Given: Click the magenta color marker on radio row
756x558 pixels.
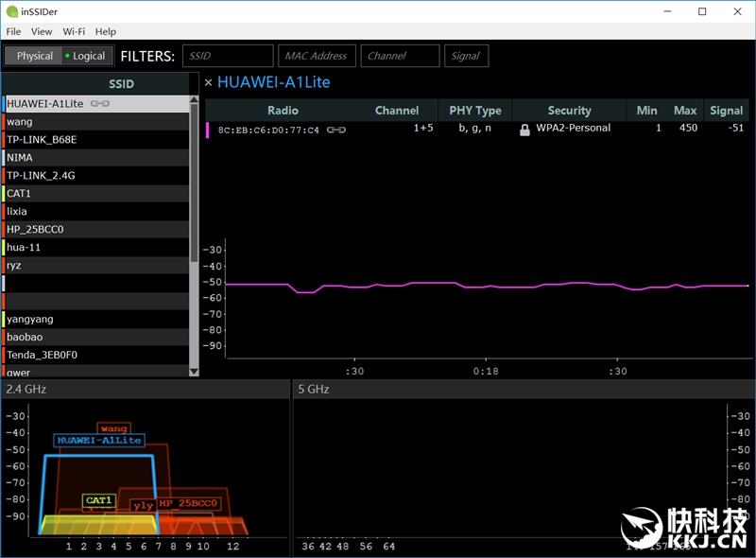Looking at the screenshot, I should coord(208,130).
